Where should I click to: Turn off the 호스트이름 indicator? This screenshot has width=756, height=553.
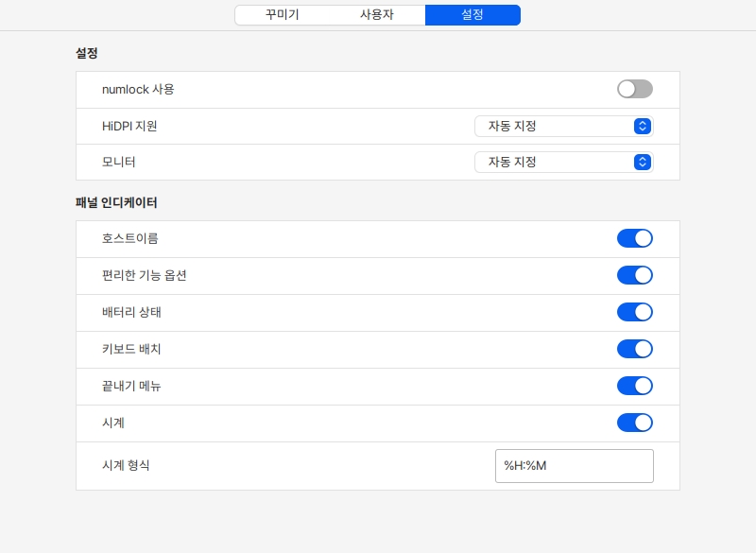[x=634, y=238]
